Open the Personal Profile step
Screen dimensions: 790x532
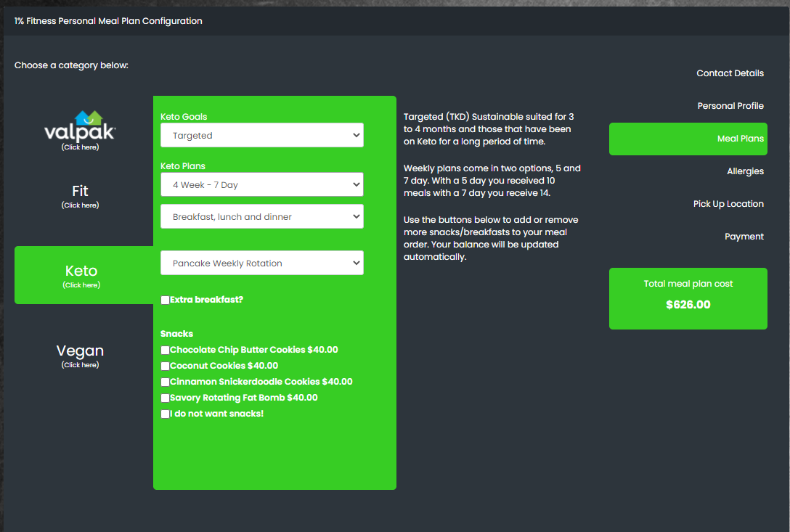730,106
